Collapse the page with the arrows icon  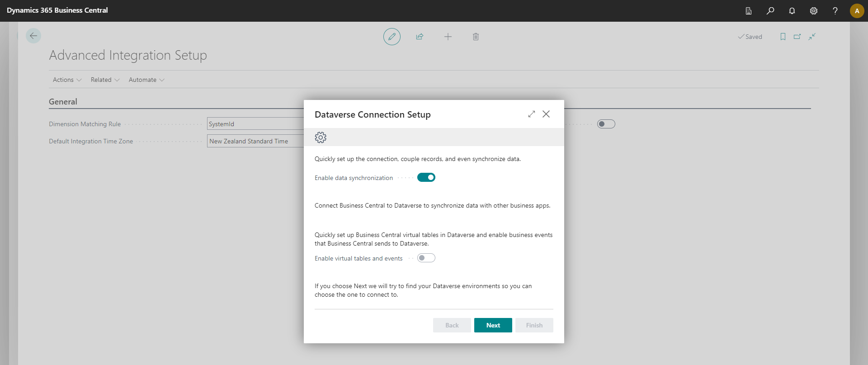pyautogui.click(x=812, y=37)
